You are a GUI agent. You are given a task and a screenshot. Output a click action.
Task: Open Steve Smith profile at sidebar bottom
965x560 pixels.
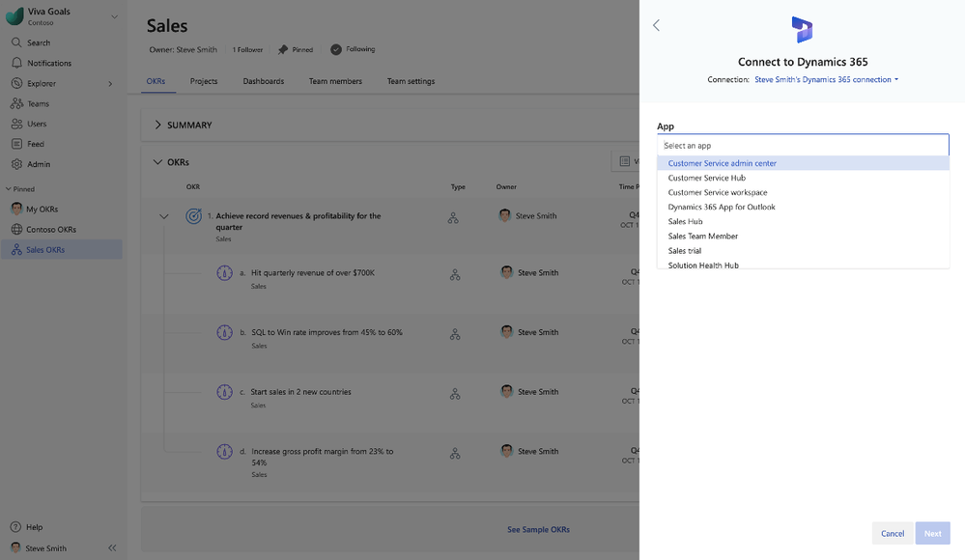click(45, 548)
